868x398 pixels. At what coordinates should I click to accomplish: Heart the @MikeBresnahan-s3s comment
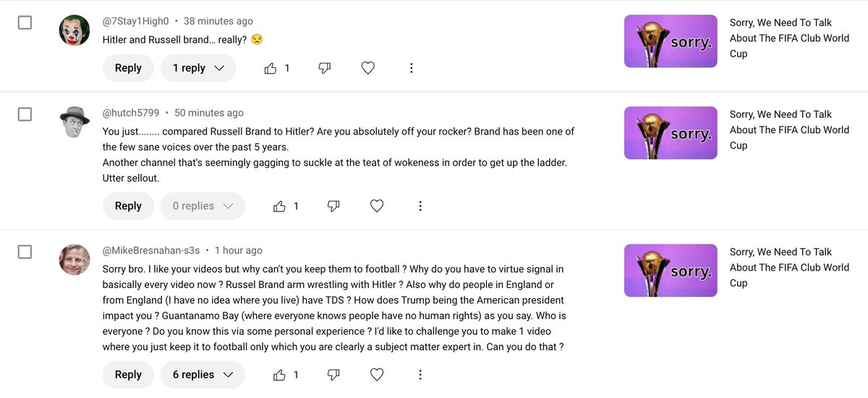pyautogui.click(x=377, y=375)
